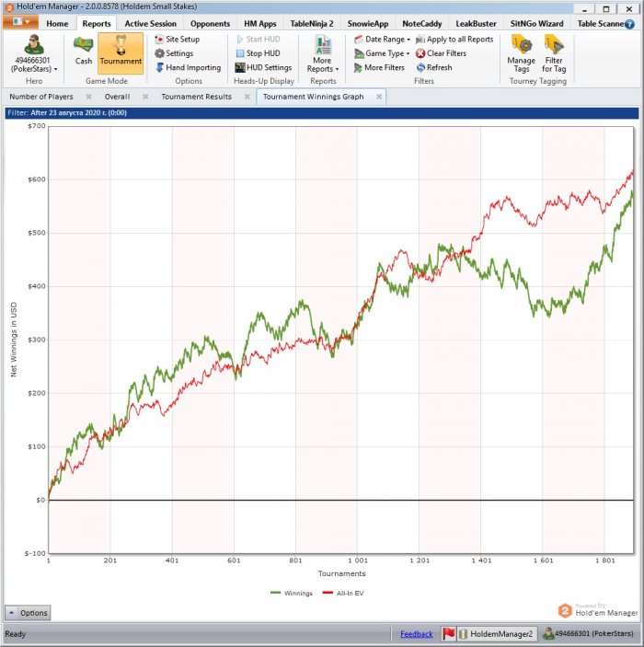Close the Overall report tab
The height and width of the screenshot is (647, 644).
click(x=145, y=97)
